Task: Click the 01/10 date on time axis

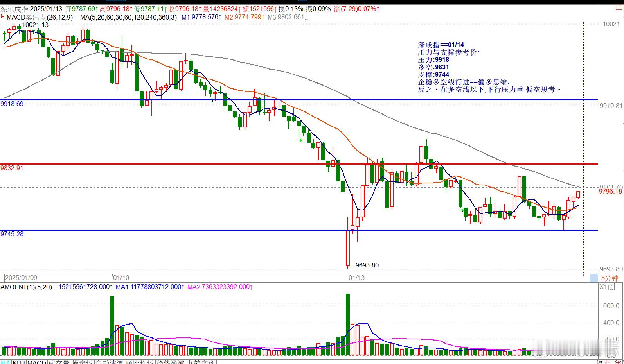Action: 121,278
